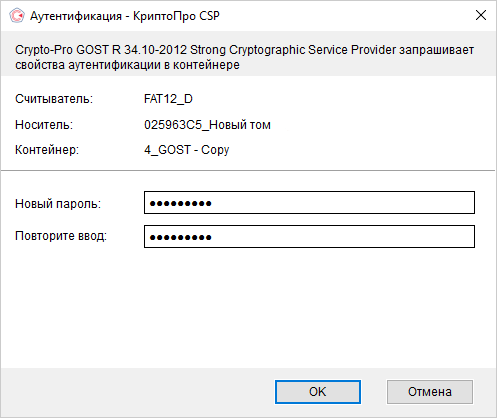
Task: Confirm the new password with OK
Action: [318, 392]
